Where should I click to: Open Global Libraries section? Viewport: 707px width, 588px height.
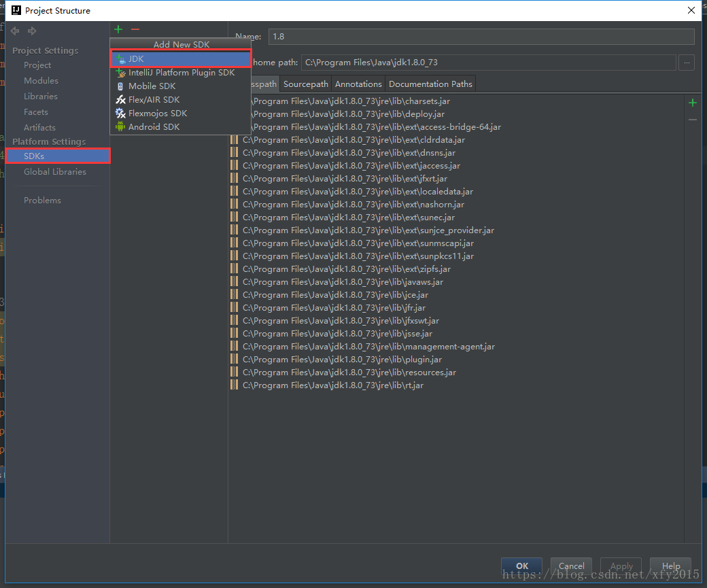(55, 172)
